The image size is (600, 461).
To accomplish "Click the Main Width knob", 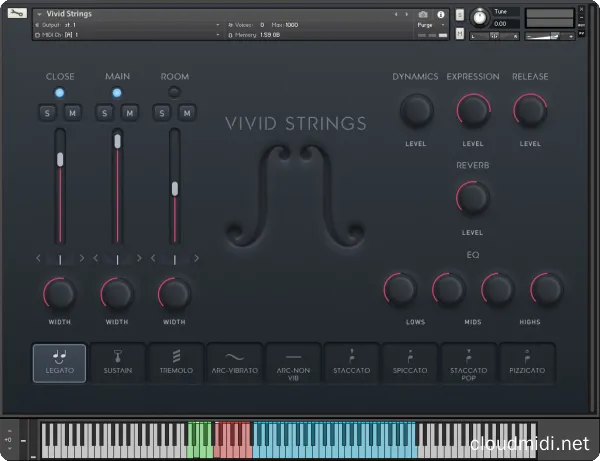I will [117, 293].
